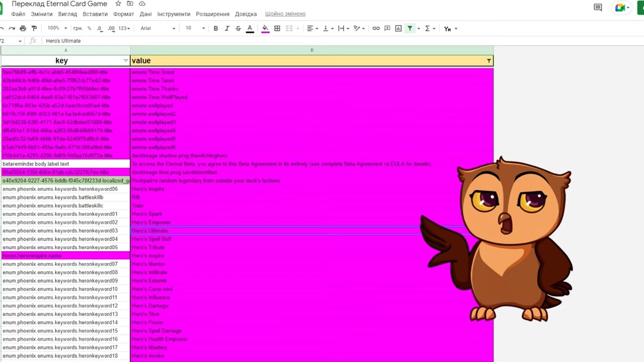The height and width of the screenshot is (362, 644).
Task: Open comment history icon at top right
Action: [x=598, y=7]
